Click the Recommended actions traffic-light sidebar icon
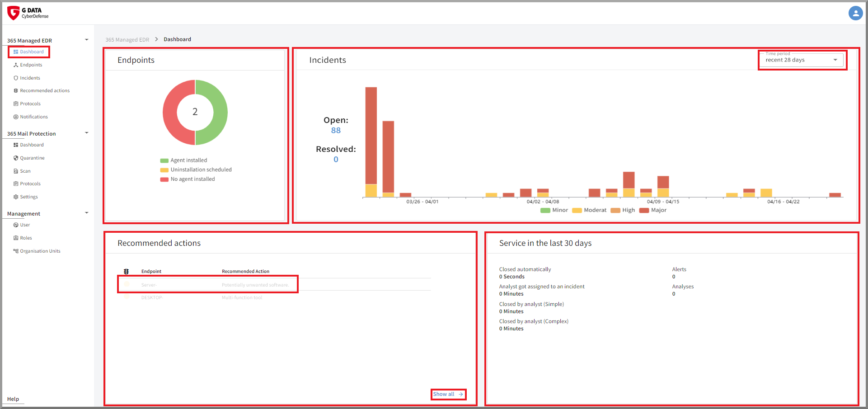Viewport: 868px width, 409px height. 16,91
